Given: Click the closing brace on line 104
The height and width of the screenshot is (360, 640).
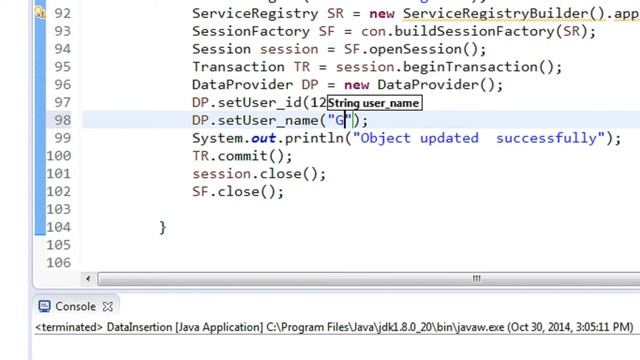Looking at the screenshot, I should click(163, 227).
